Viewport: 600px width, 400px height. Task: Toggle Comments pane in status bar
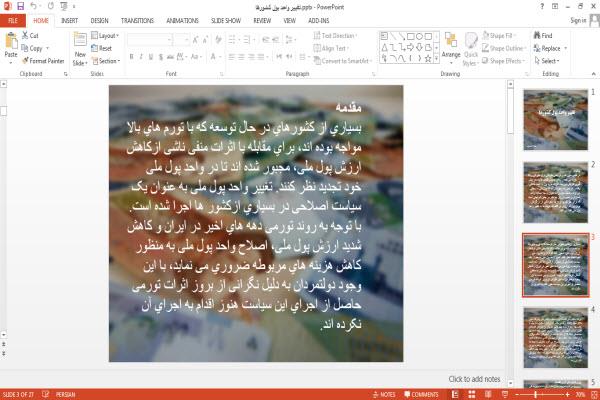(x=421, y=394)
